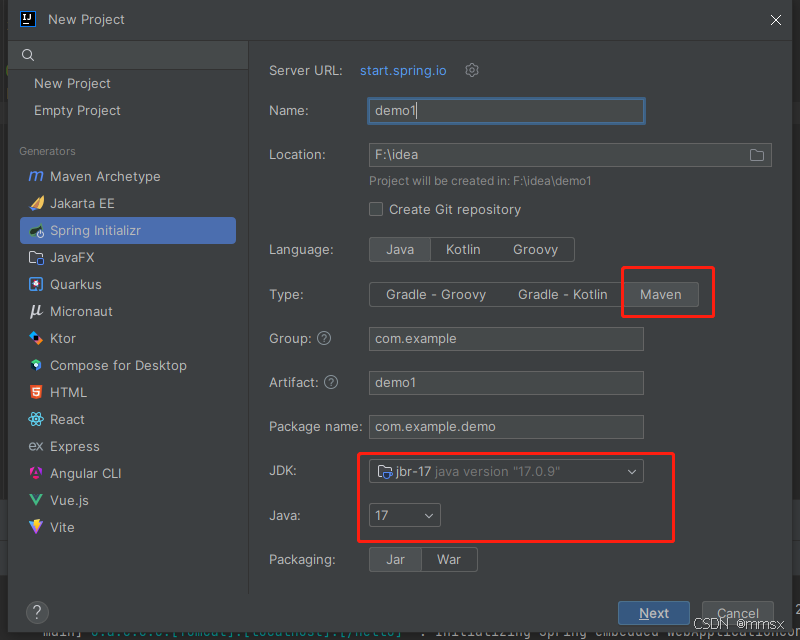Viewport: 800px width, 640px height.
Task: Focus the project Name field
Action: (x=506, y=111)
